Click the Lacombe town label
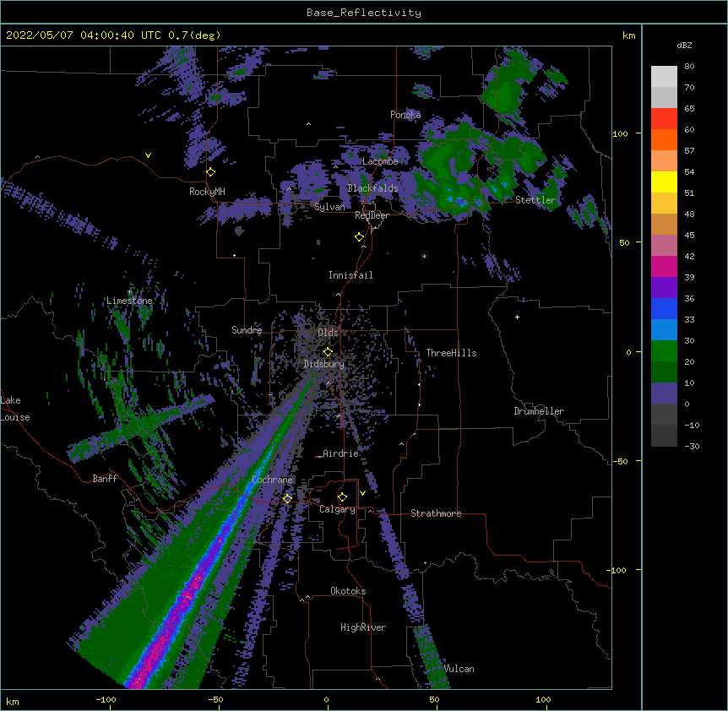Screen dimensions: 728x711 [380, 161]
